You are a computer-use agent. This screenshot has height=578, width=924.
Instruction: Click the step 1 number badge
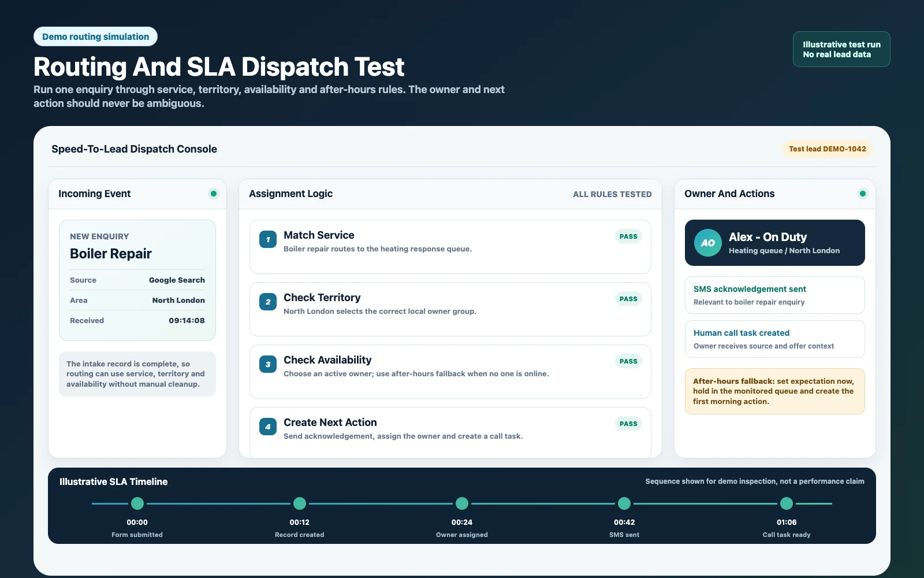268,239
